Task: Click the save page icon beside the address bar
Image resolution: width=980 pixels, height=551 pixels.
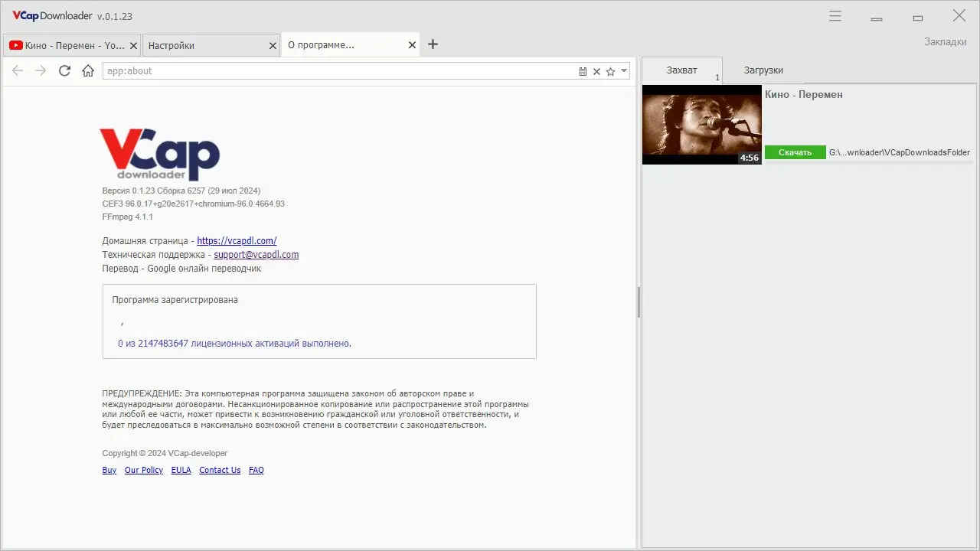Action: 582,70
